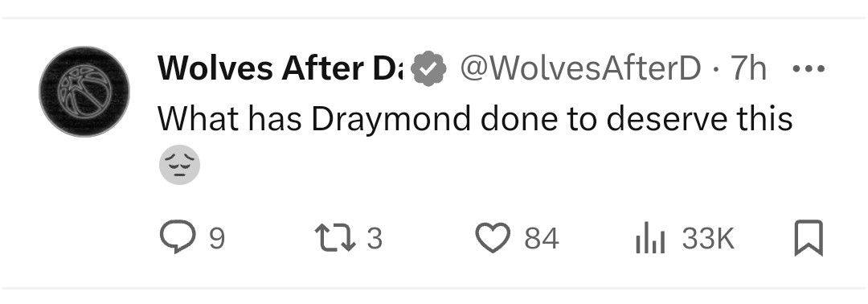Screen dimensions: 868x304
Task: Open view analytics bar chart icon
Action: pyautogui.click(x=650, y=239)
